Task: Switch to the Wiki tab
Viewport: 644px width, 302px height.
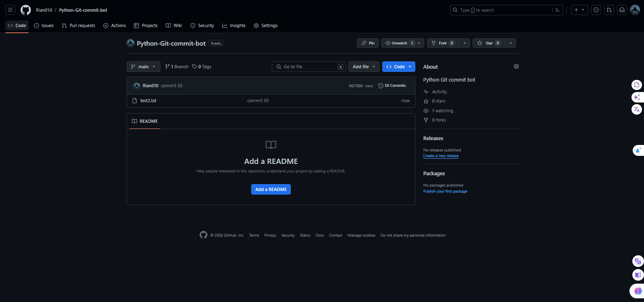Action: coord(174,25)
